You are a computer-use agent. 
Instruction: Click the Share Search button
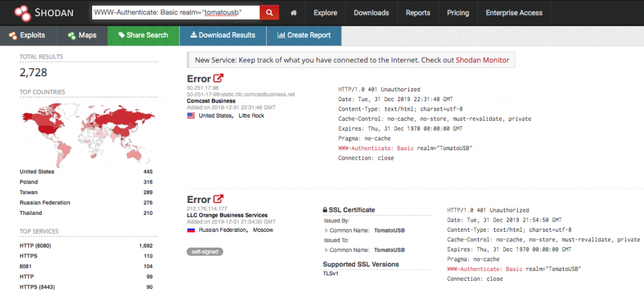click(x=143, y=35)
